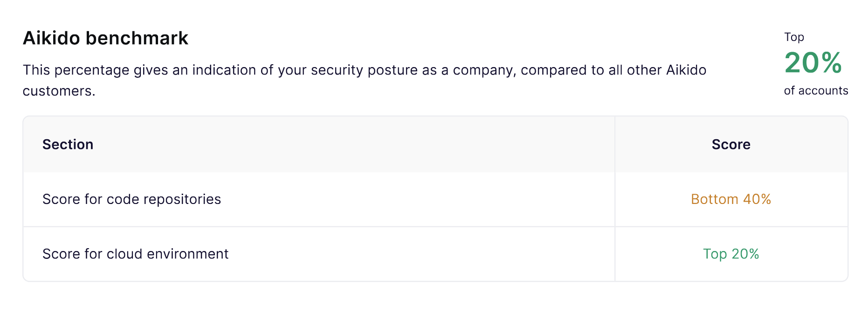This screenshot has width=868, height=312.
Task: Click '40%' in the code repositories score
Action: click(x=757, y=199)
